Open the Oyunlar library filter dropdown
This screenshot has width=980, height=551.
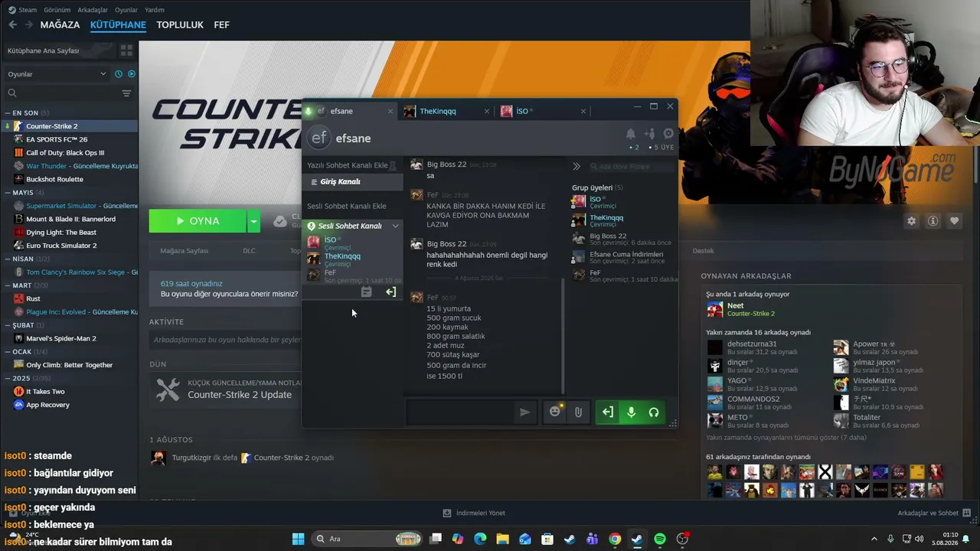click(x=57, y=74)
